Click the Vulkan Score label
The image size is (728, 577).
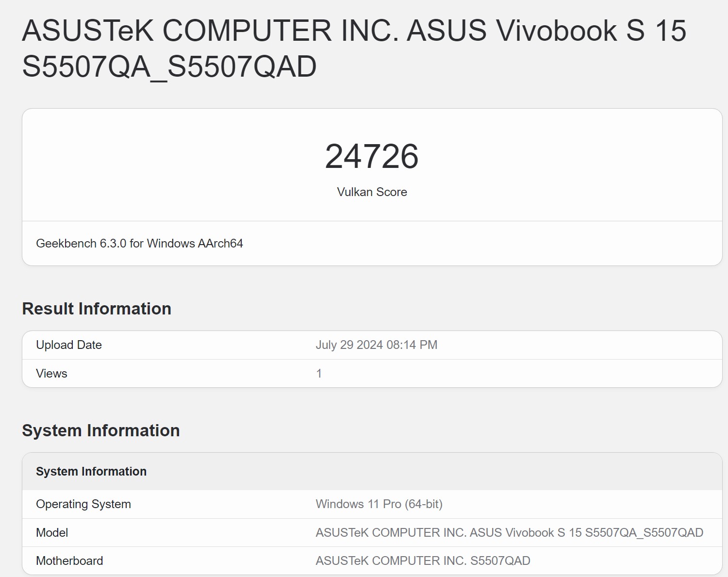point(372,192)
